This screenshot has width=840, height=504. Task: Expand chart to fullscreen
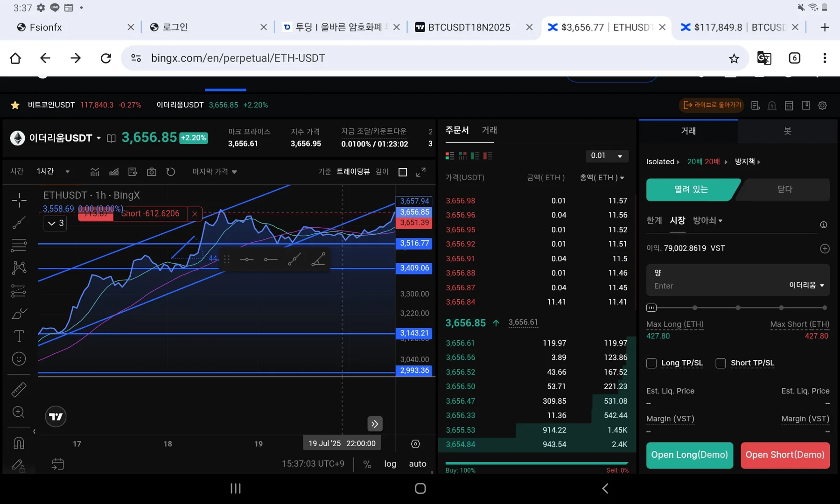click(420, 172)
